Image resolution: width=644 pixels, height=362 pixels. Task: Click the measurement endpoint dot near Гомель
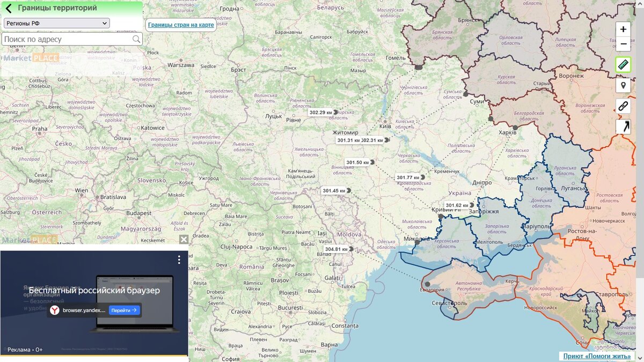419,68
